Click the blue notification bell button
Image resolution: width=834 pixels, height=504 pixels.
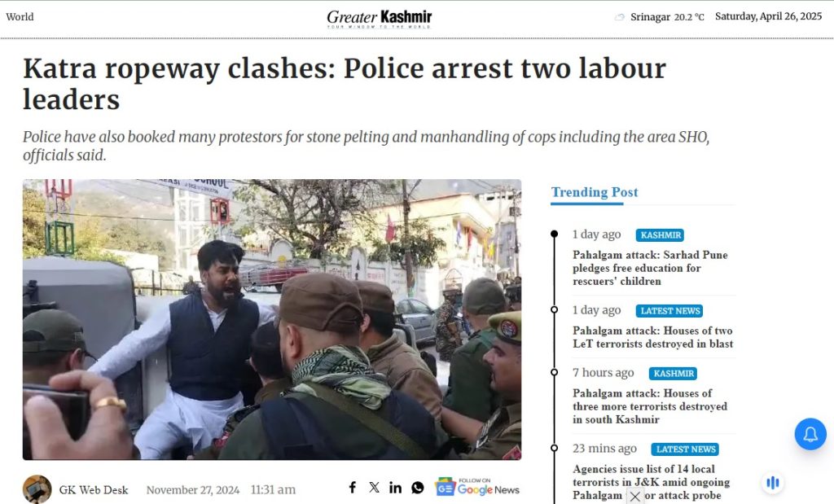click(810, 434)
